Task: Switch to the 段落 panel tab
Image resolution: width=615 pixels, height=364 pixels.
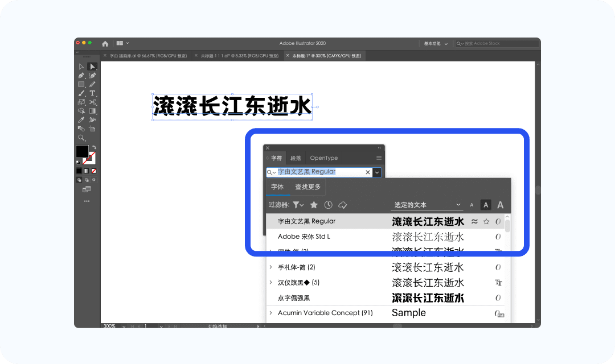Action: pos(296,158)
